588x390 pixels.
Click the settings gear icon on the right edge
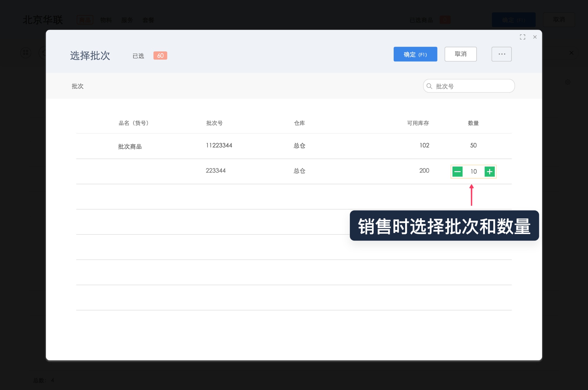point(568,82)
